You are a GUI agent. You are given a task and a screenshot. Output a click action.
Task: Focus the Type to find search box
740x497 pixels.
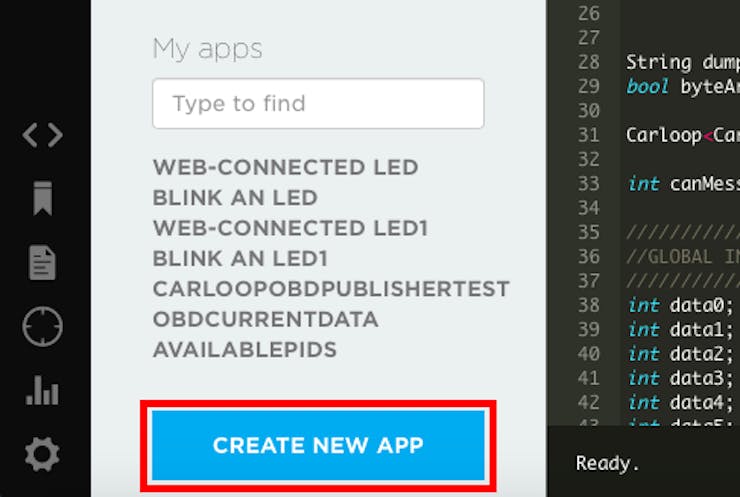tap(318, 103)
